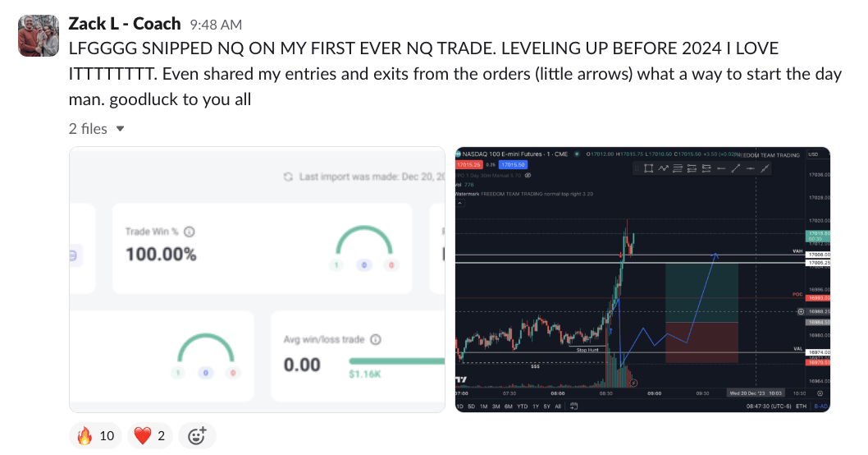Click the Avg win/loss trade info icon

[375, 339]
